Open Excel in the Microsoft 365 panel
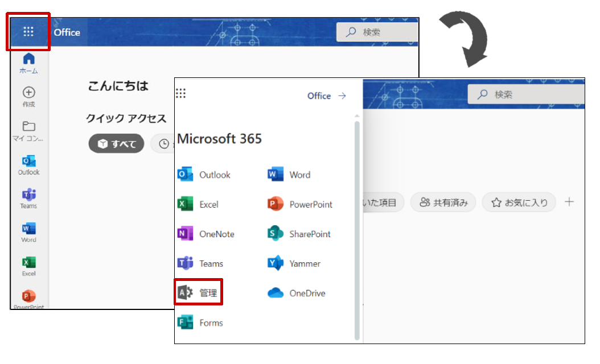 [x=199, y=205]
